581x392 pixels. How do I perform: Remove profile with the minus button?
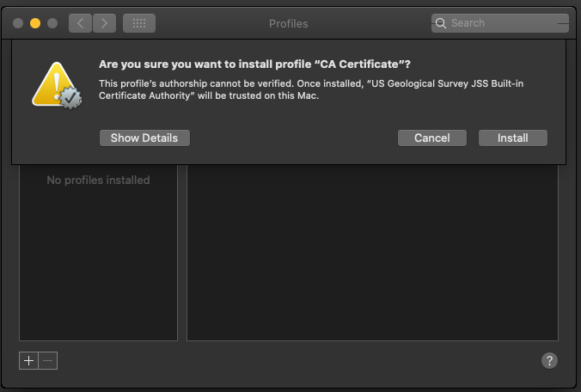point(48,360)
